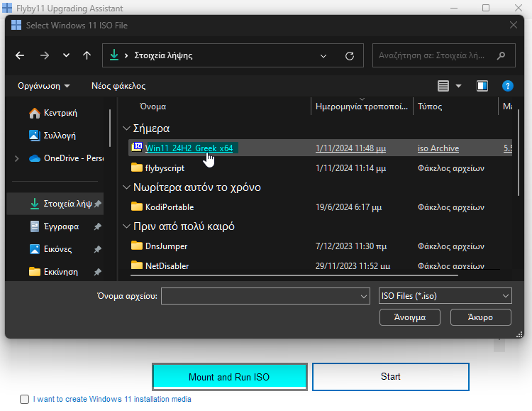Go to Κεντρική in the sidebar
The width and height of the screenshot is (532, 411).
[x=60, y=113]
